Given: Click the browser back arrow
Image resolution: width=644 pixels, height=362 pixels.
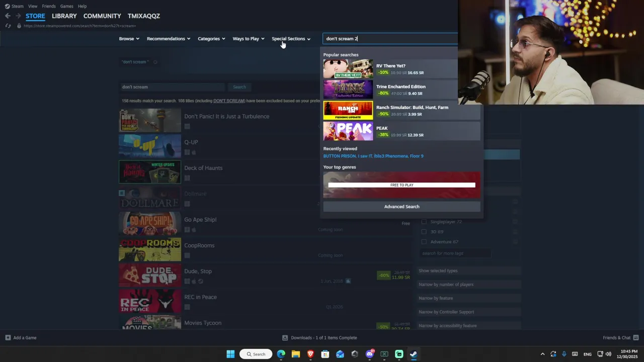Looking at the screenshot, I should tap(8, 16).
